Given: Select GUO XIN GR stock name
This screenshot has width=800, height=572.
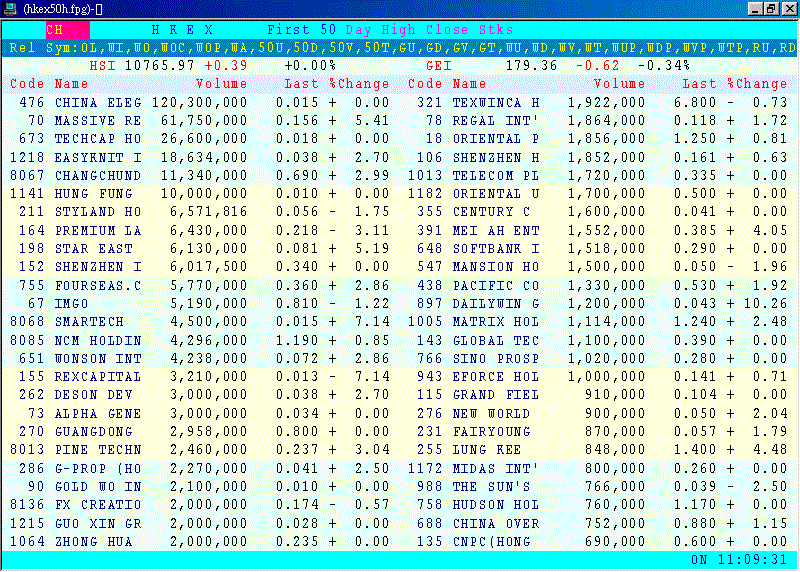Looking at the screenshot, I should 98,524.
